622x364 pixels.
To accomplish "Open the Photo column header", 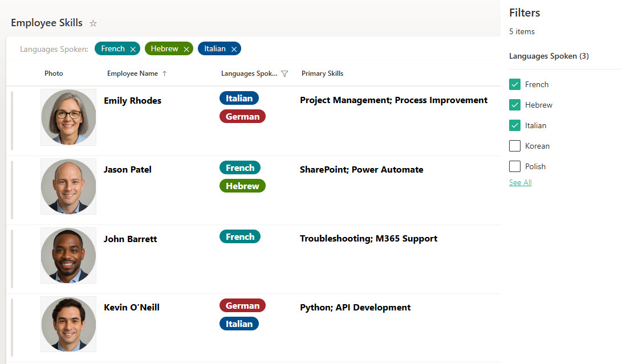I will [54, 73].
